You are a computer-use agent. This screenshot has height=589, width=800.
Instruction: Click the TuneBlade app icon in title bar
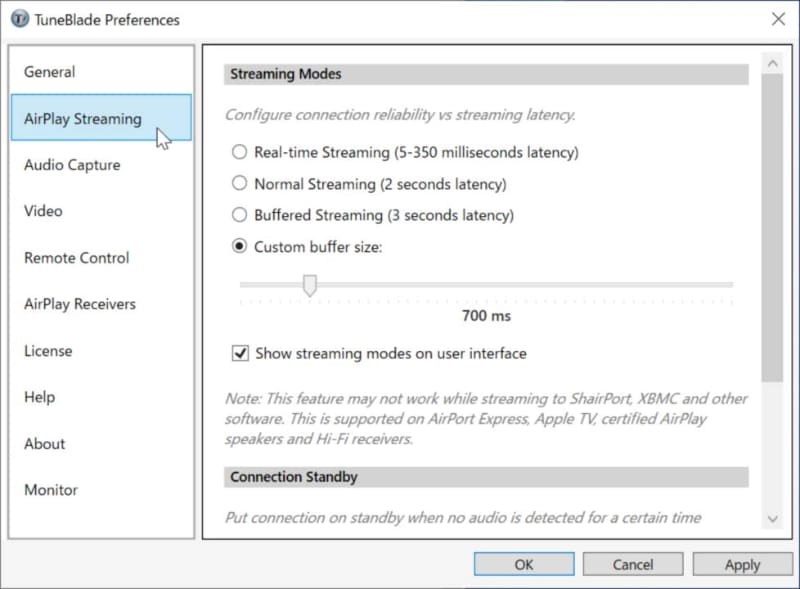(x=20, y=19)
